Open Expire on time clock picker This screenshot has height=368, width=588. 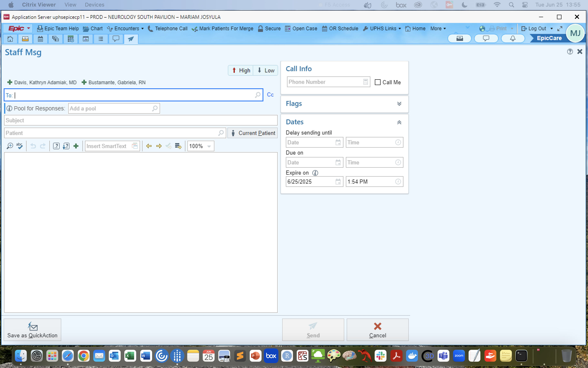click(x=398, y=182)
